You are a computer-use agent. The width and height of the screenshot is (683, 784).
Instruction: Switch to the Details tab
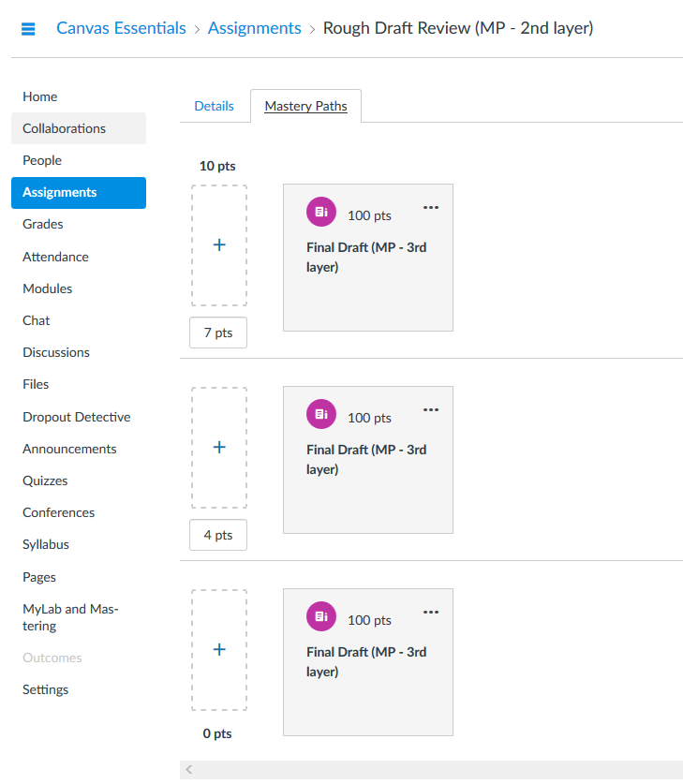pyautogui.click(x=214, y=106)
